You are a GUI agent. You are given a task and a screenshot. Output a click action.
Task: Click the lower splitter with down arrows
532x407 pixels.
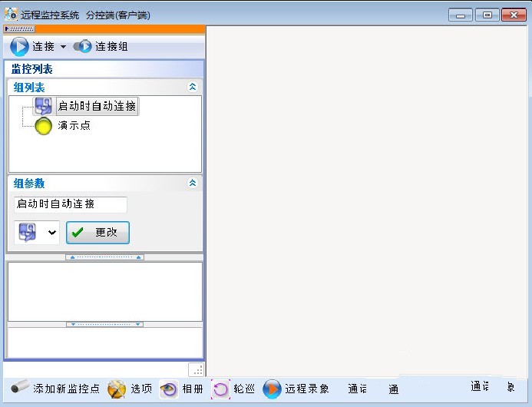(104, 325)
